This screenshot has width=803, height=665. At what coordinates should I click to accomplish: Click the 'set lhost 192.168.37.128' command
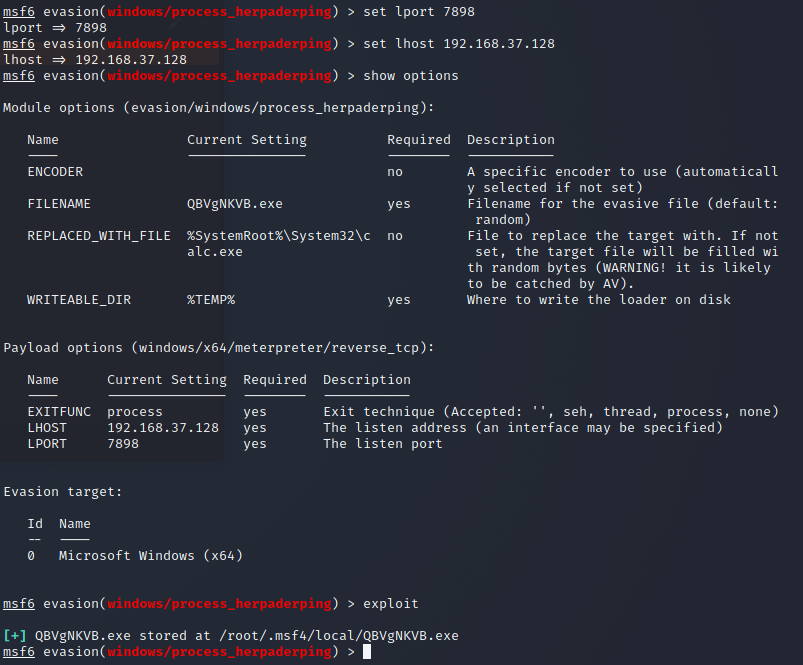[459, 44]
